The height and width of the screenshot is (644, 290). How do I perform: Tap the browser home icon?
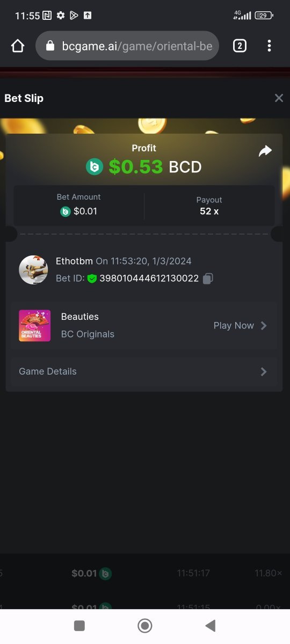(18, 46)
